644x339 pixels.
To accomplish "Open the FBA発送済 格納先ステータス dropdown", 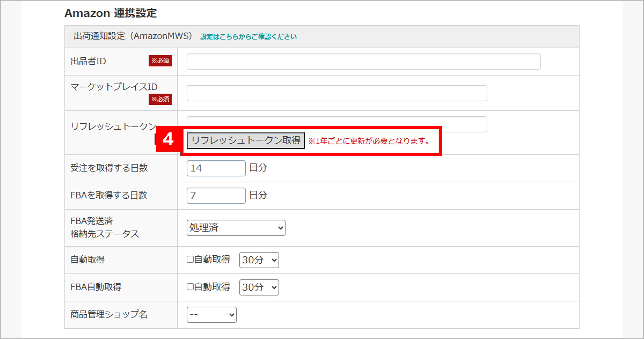I will (236, 228).
